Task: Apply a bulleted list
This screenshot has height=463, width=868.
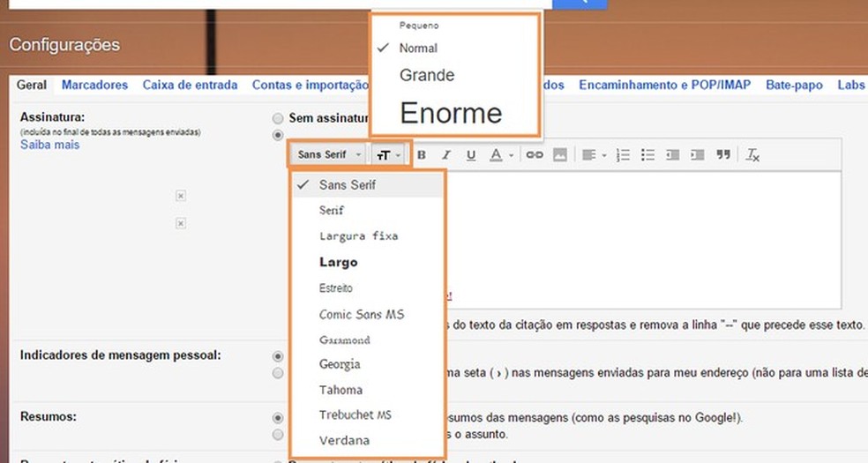Action: click(647, 155)
